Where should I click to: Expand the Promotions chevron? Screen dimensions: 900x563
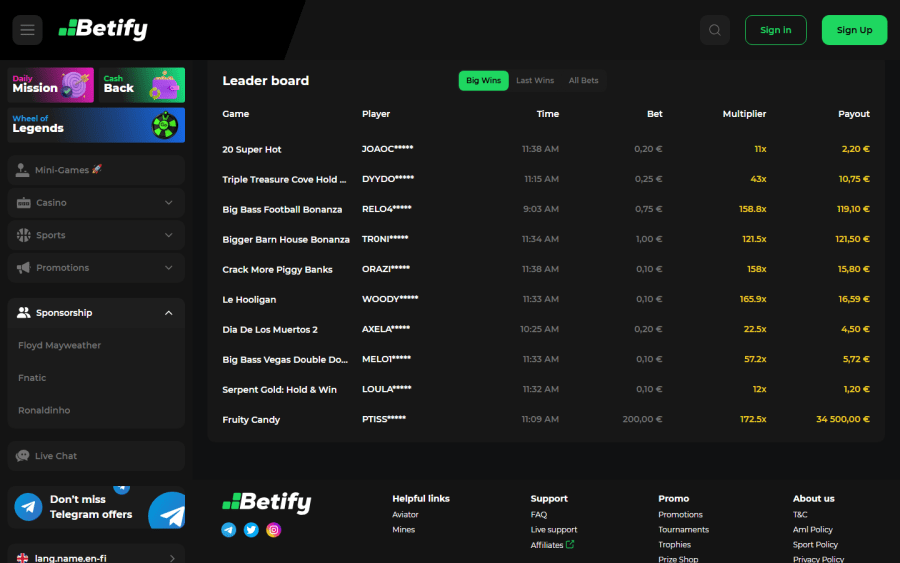click(169, 267)
